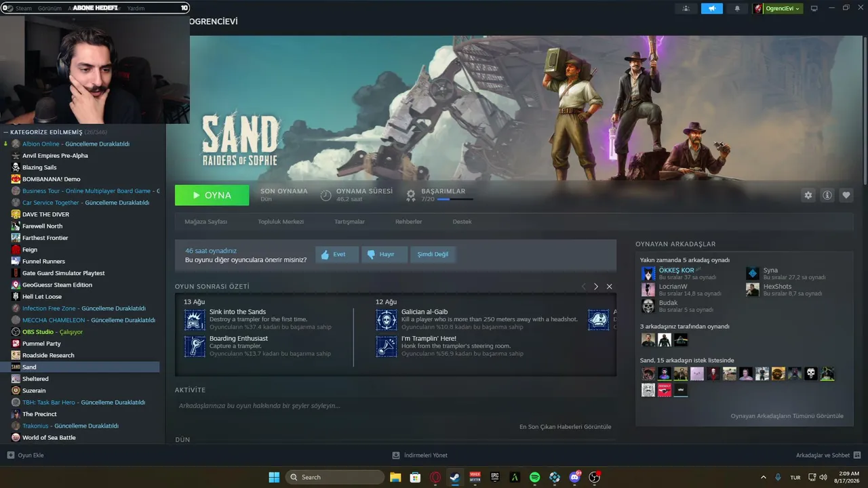Click the microphone icon in system tray
This screenshot has width=868, height=488.
tap(778, 477)
